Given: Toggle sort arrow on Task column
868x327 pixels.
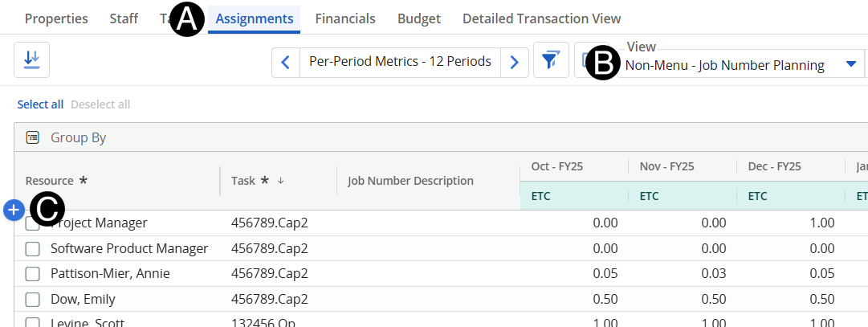Looking at the screenshot, I should (x=280, y=181).
